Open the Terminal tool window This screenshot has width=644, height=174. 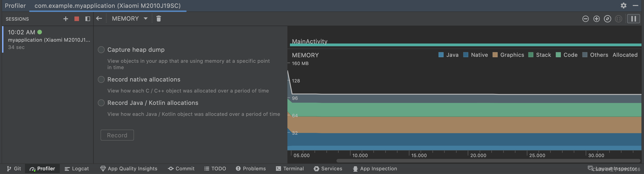point(290,169)
